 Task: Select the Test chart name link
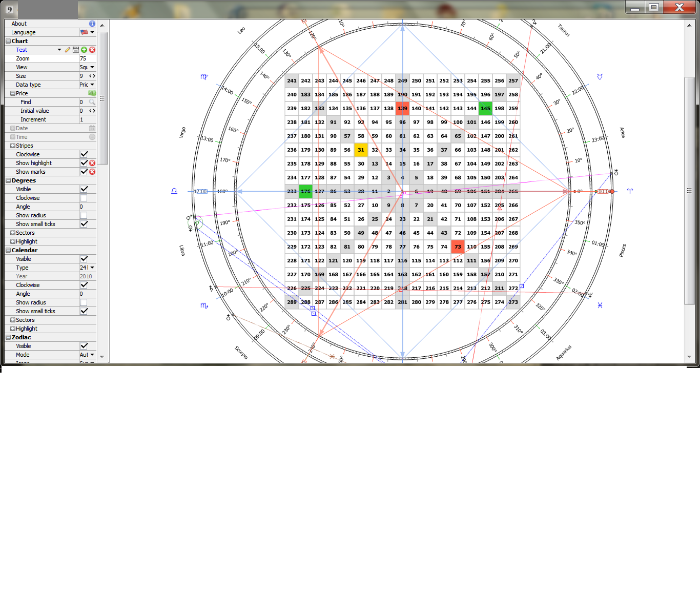(x=22, y=49)
